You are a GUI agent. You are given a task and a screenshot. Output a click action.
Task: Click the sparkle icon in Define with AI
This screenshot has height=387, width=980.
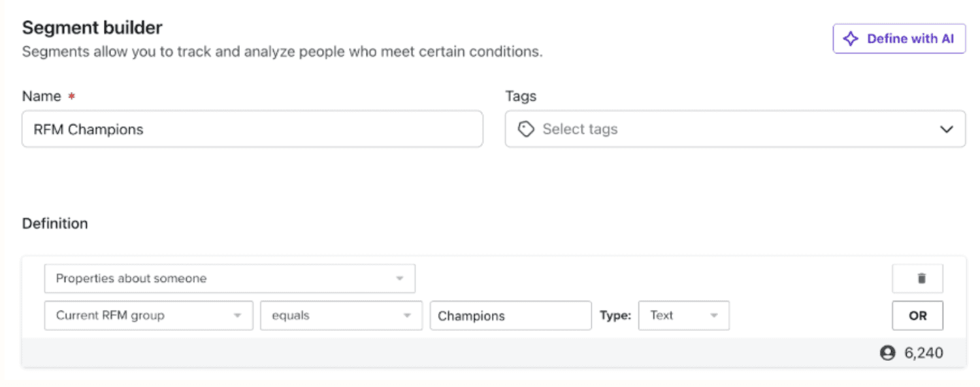pos(851,39)
